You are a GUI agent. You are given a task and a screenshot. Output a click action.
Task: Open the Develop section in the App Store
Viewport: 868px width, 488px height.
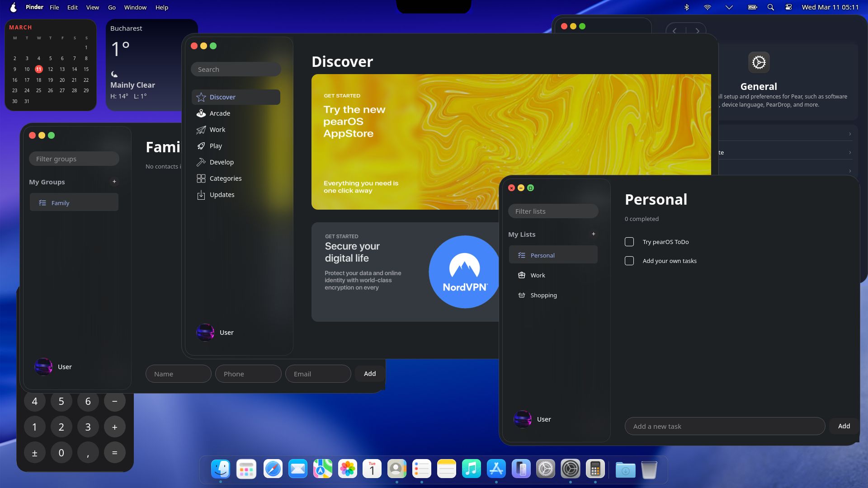pos(221,162)
